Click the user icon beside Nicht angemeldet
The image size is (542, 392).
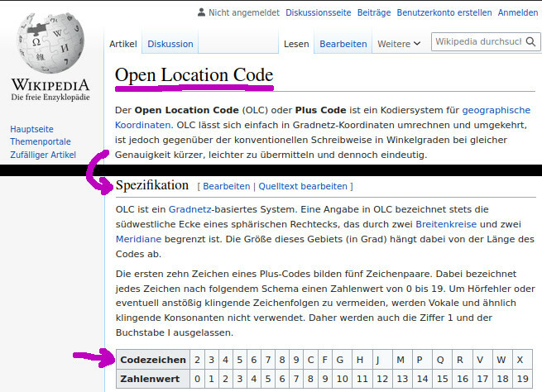coord(201,12)
